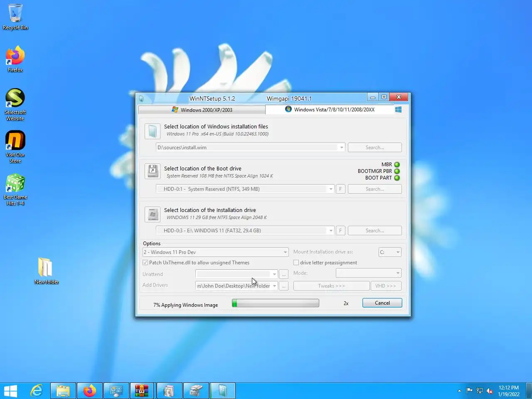Image resolution: width=532 pixels, height=399 pixels.
Task: Click the taskbar clock showing 12:12 PM
Action: pyautogui.click(x=509, y=391)
